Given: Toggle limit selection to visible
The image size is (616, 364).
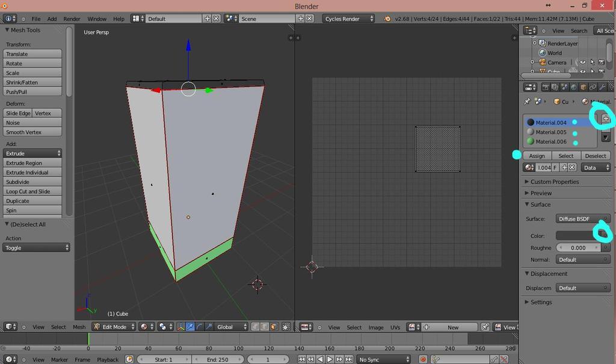Looking at the screenshot, I should (x=286, y=327).
